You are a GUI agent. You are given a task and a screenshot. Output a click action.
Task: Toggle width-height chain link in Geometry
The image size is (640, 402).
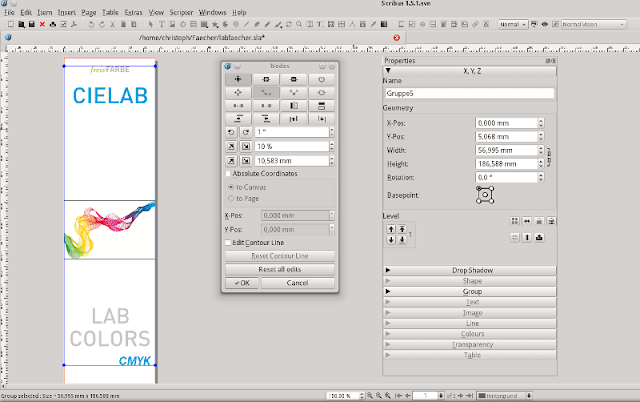[549, 157]
